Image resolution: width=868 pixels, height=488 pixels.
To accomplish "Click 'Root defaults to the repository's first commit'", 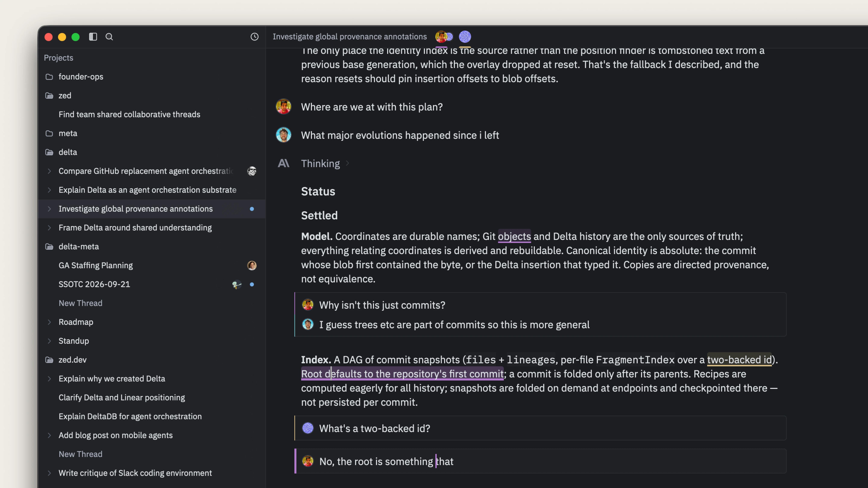I will pyautogui.click(x=402, y=374).
